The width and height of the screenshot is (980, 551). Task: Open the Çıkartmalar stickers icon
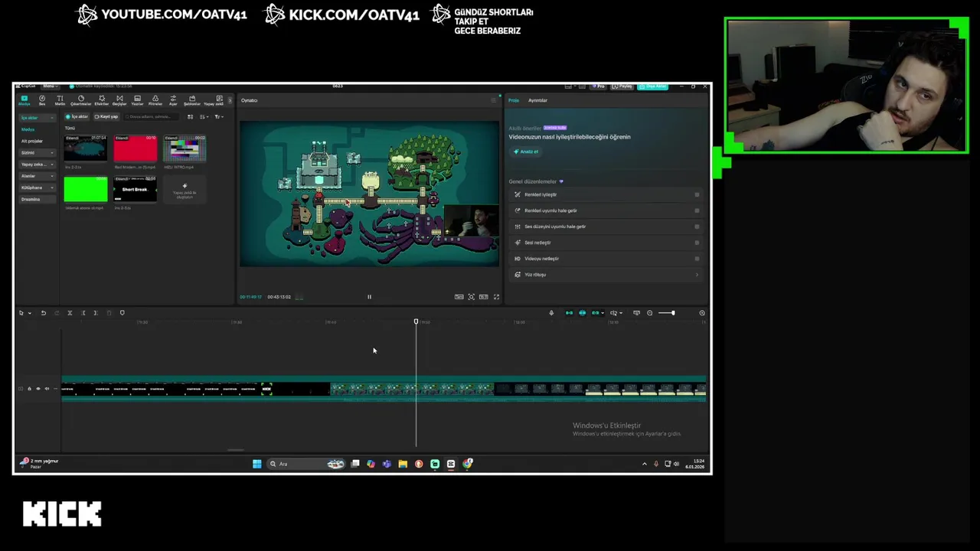click(80, 99)
